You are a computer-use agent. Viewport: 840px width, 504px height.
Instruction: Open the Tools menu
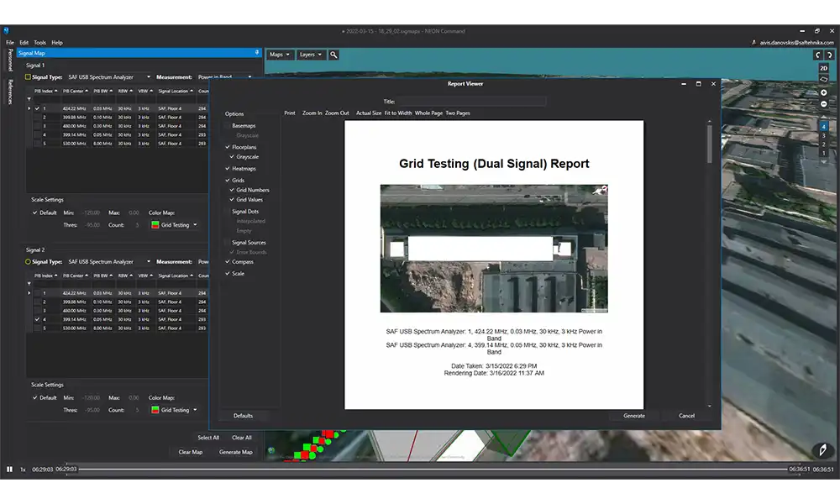click(x=40, y=43)
